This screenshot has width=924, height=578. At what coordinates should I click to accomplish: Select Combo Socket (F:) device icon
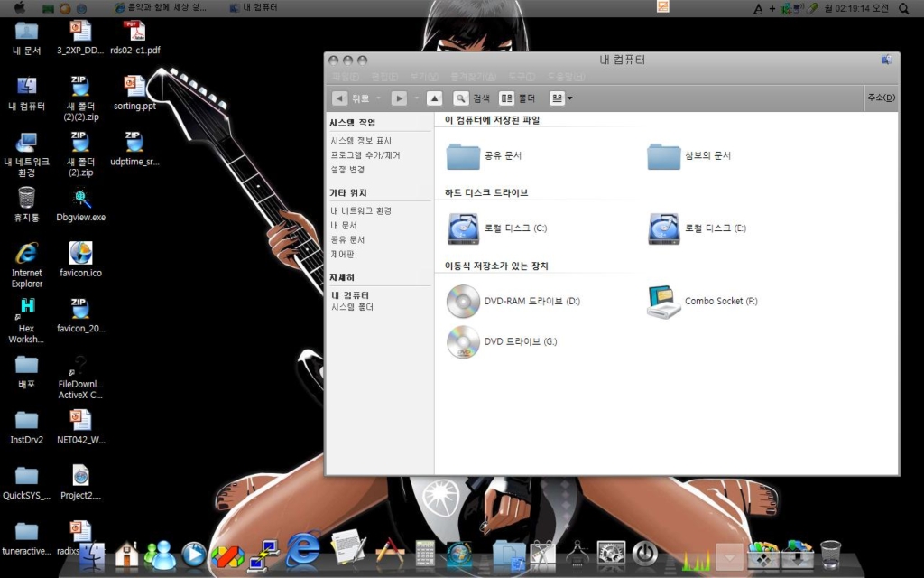pyautogui.click(x=664, y=302)
